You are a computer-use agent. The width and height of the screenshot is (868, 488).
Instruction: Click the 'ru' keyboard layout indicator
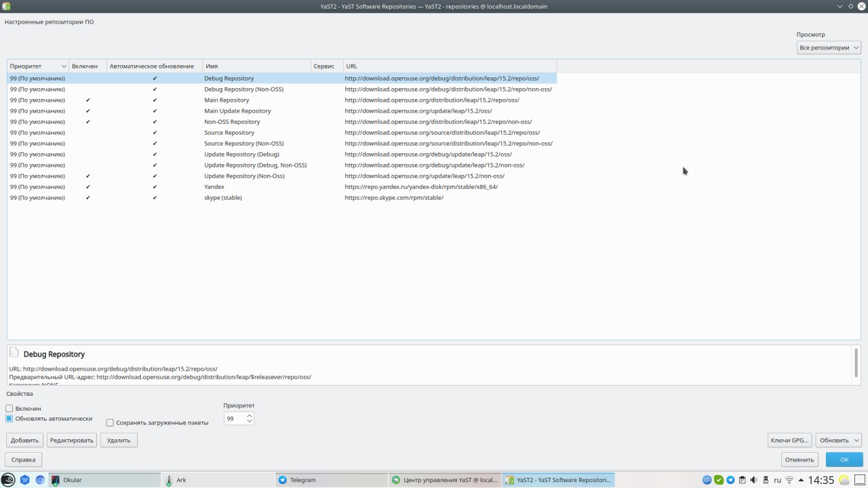777,480
